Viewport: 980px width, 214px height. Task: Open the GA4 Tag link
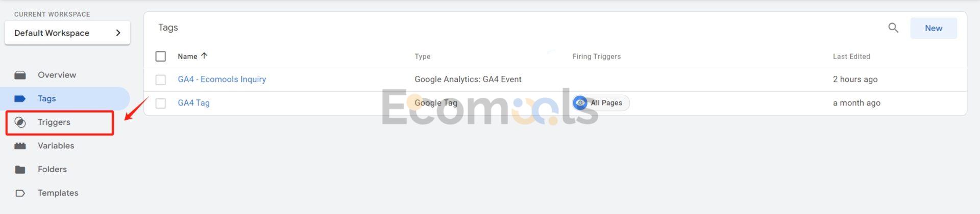[193, 102]
